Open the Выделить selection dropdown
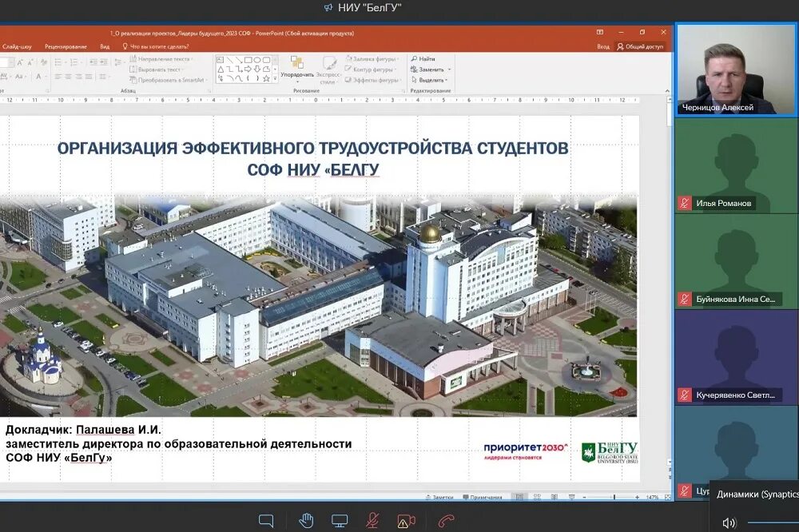This screenshot has width=799, height=532. [x=429, y=80]
